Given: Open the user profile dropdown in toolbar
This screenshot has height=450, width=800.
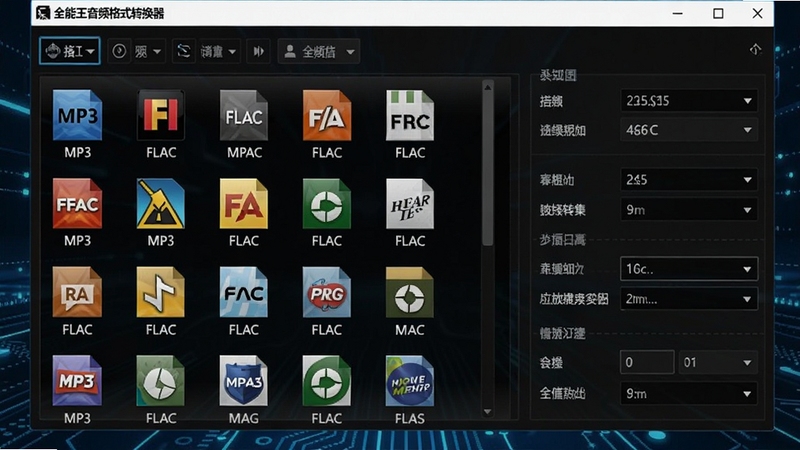Looking at the screenshot, I should tap(319, 51).
